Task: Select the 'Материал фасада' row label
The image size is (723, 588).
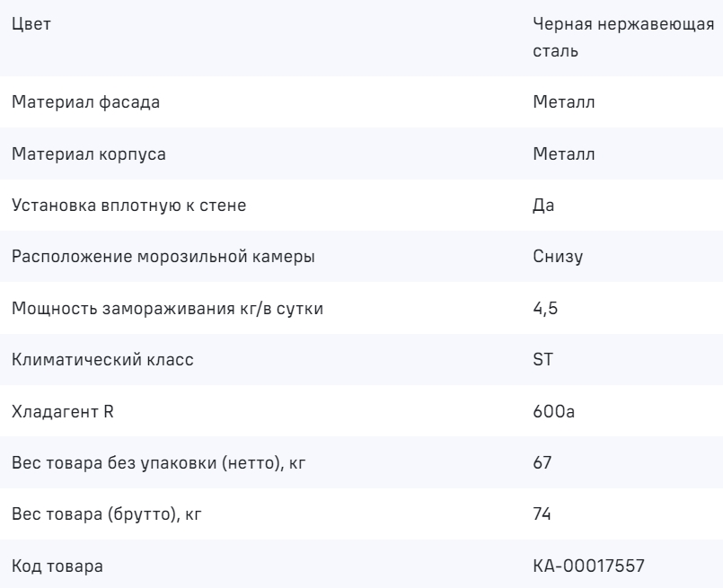Action: (x=86, y=102)
